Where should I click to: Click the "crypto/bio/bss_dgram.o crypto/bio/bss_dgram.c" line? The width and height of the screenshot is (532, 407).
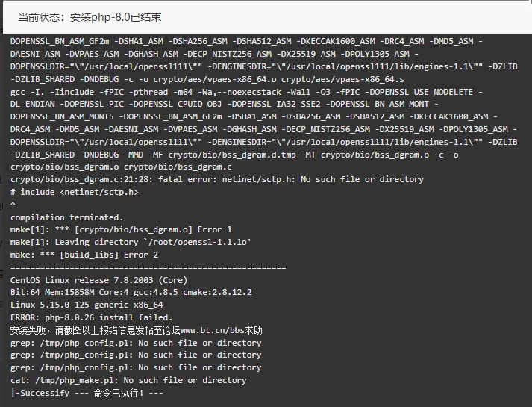[x=121, y=167]
